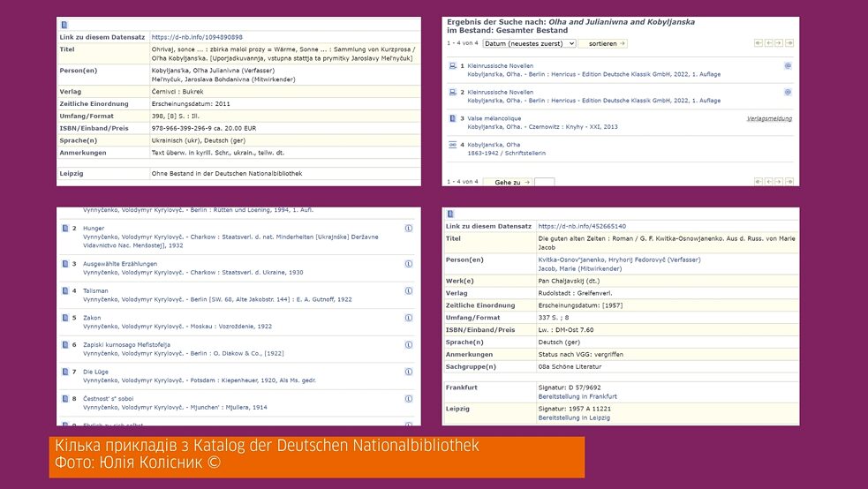Open the "Ausgewählte Erzählungen" result title

coord(120,264)
